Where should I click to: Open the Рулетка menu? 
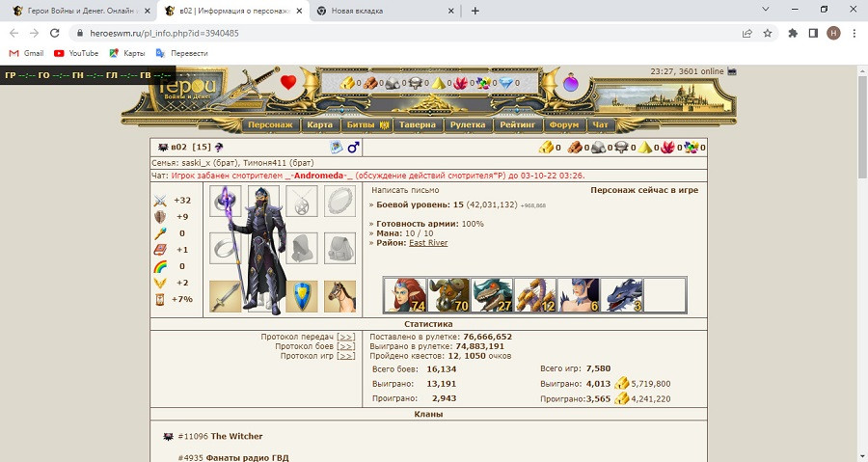tap(468, 125)
